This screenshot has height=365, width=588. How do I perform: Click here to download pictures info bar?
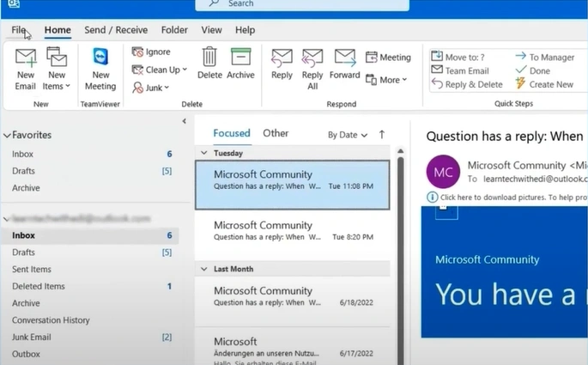[507, 198]
